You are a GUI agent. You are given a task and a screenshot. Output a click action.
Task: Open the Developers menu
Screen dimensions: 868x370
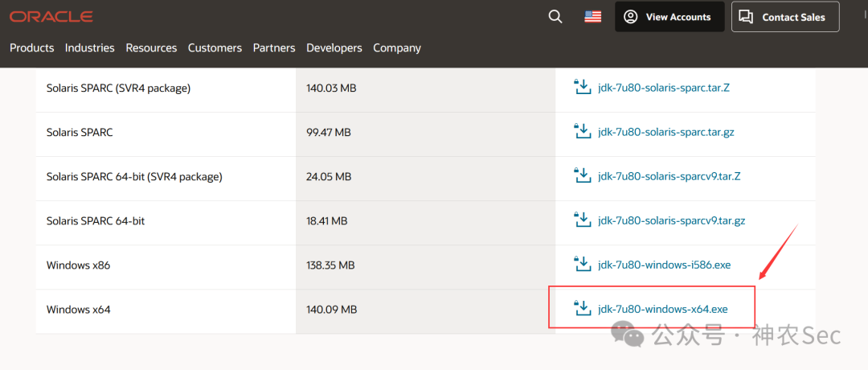tap(334, 48)
